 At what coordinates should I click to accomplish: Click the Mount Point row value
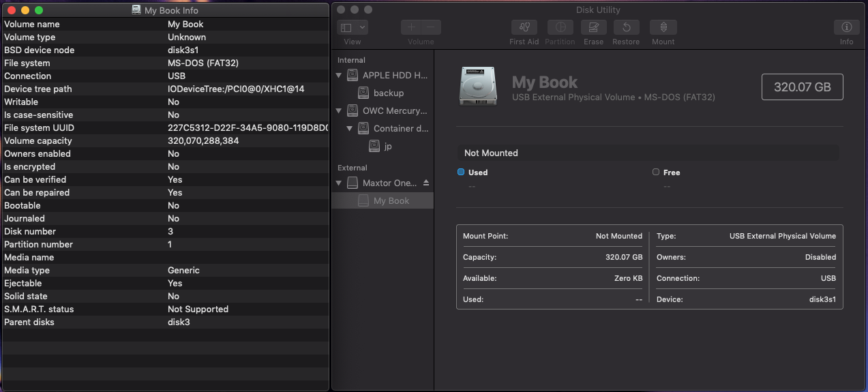click(619, 236)
